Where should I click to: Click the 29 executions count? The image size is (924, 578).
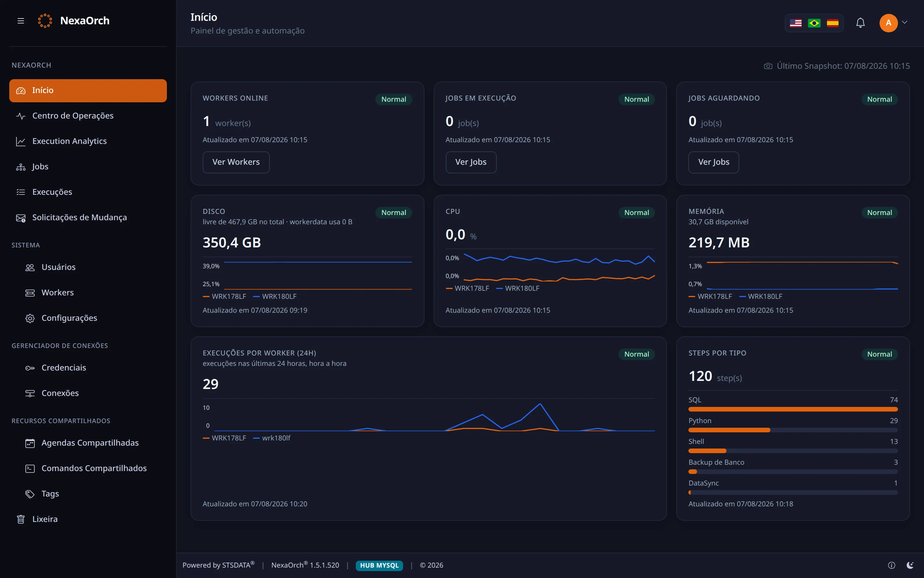click(x=210, y=384)
